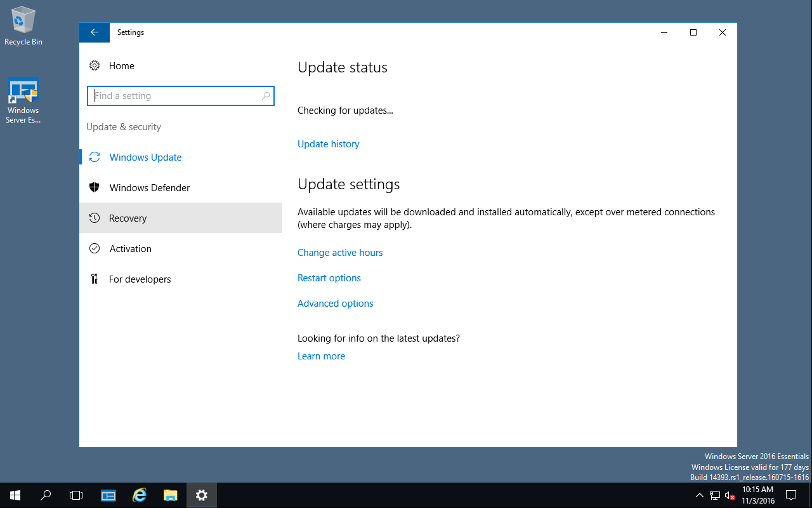The width and height of the screenshot is (812, 508).
Task: Focus the Find a setting search box
Action: coord(181,96)
